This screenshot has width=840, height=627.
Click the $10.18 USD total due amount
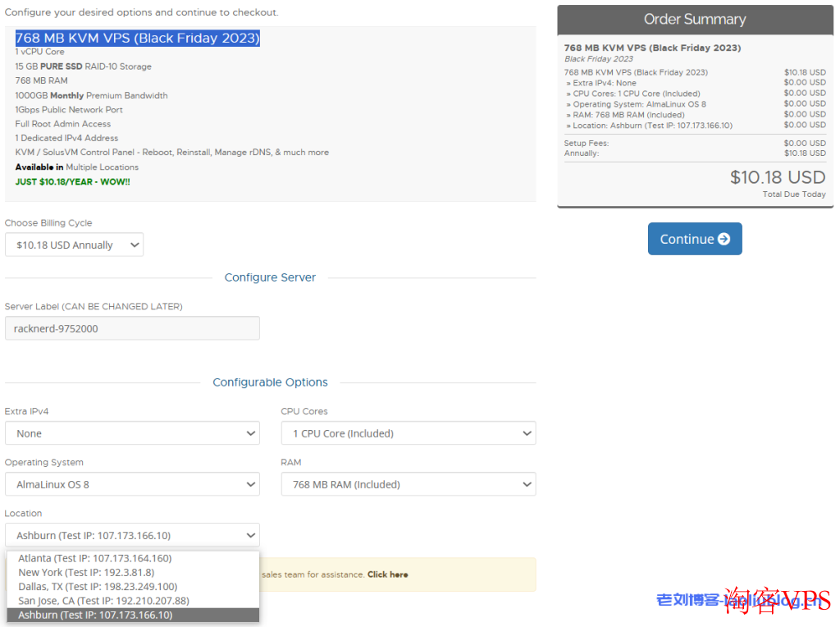(778, 177)
